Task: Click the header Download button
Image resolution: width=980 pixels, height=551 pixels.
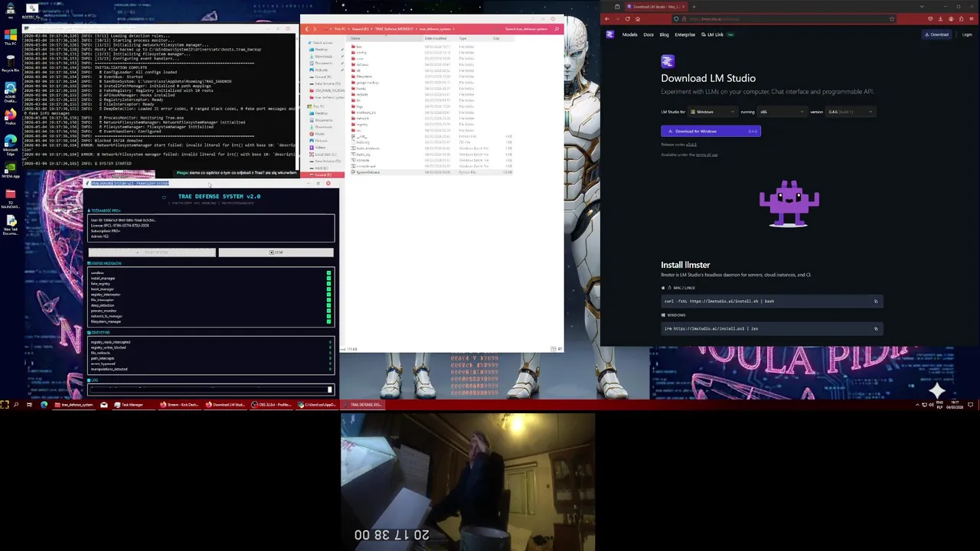Action: coord(937,34)
